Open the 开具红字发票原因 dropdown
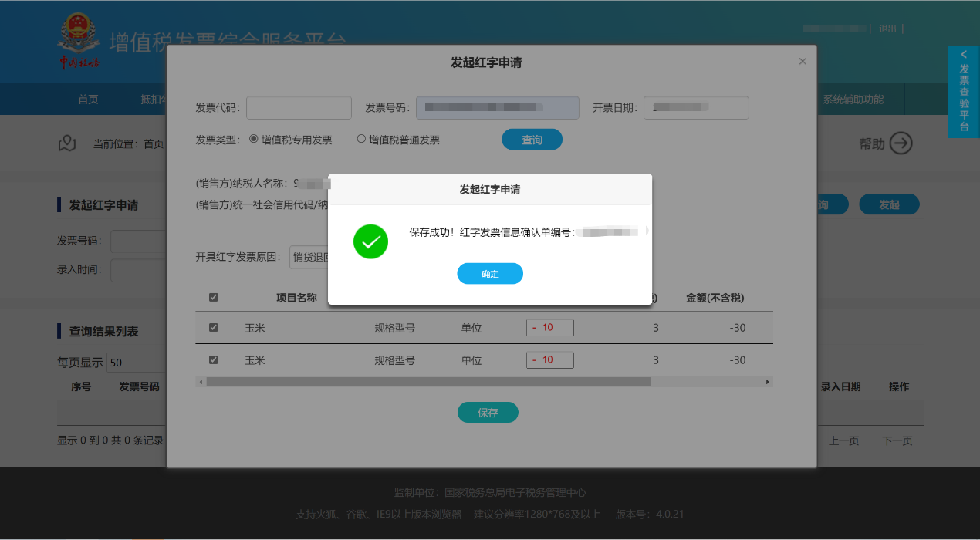 (x=309, y=258)
